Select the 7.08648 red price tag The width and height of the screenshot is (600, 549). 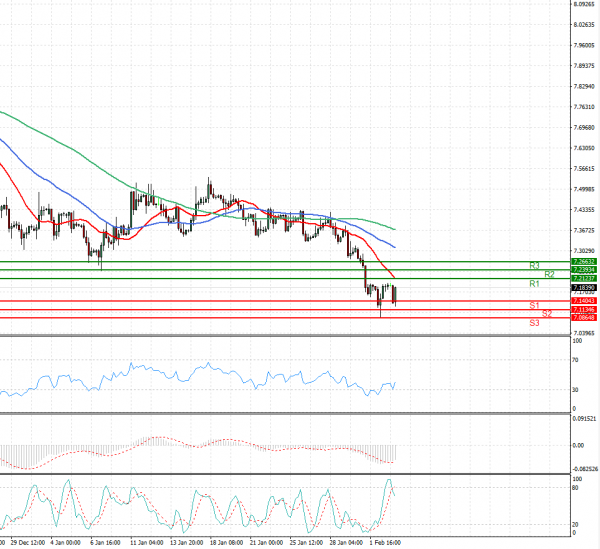(x=584, y=318)
